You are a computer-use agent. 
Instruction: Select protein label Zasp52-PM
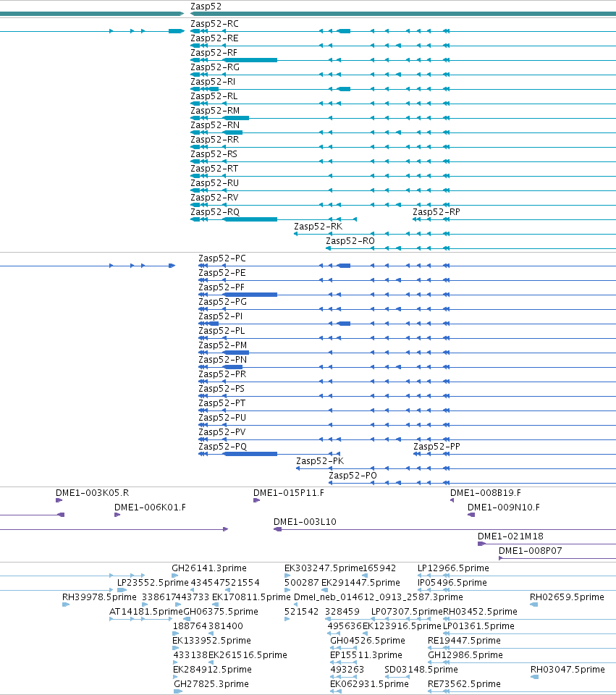(222, 345)
